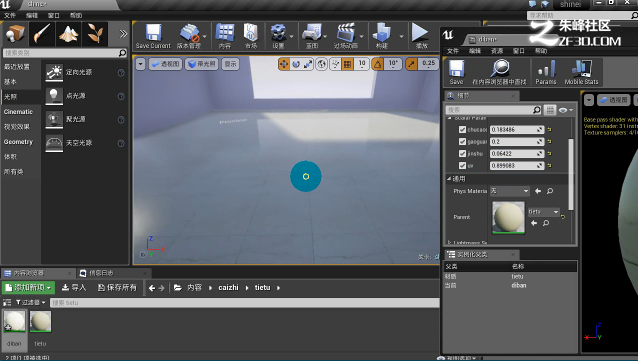
Task: Toggle grid snapping in viewport toolbar
Action: 347,64
